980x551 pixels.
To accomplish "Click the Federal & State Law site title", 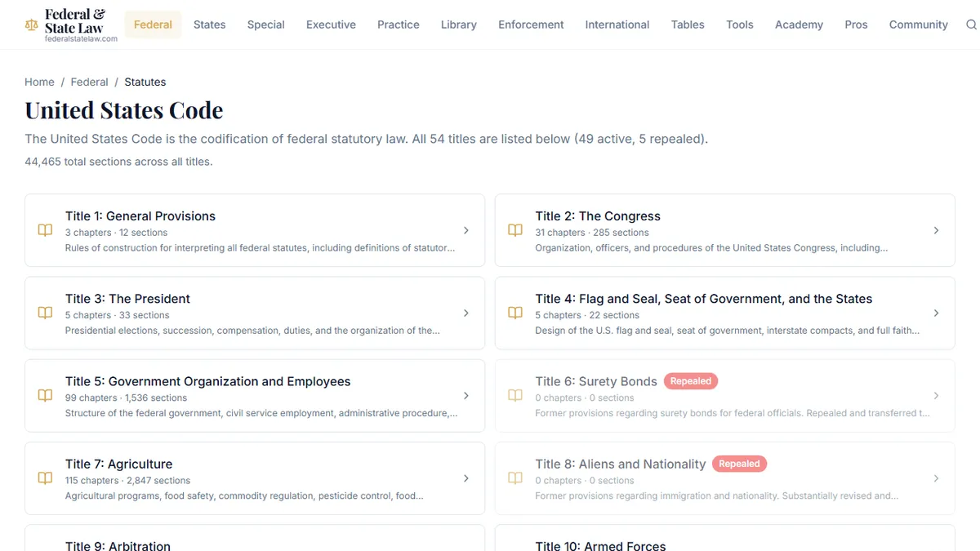I will pos(76,21).
